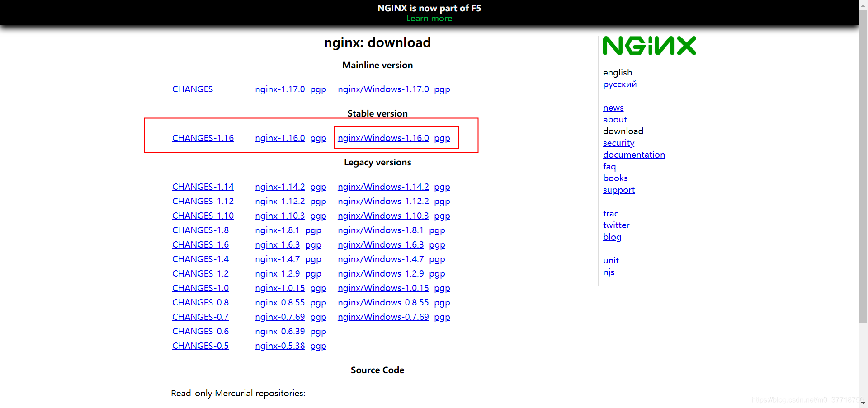
Task: Download nginx/Windows-1.8.1
Action: (x=381, y=230)
